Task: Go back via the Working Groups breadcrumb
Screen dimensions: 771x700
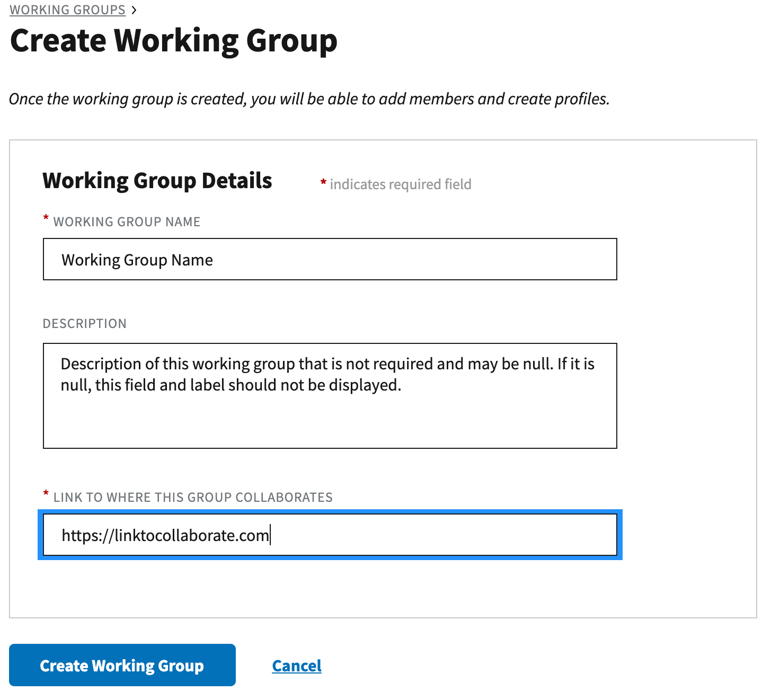Action: (x=67, y=10)
